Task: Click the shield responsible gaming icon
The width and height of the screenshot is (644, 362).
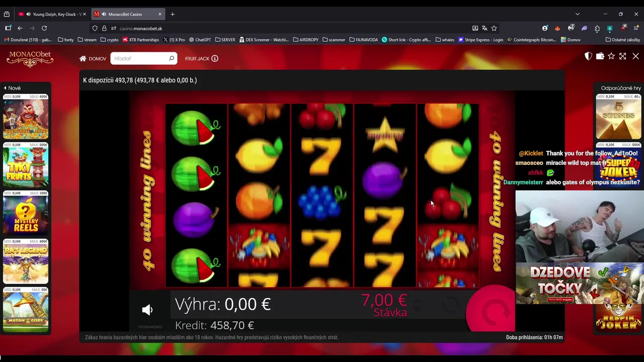Action: tap(588, 56)
